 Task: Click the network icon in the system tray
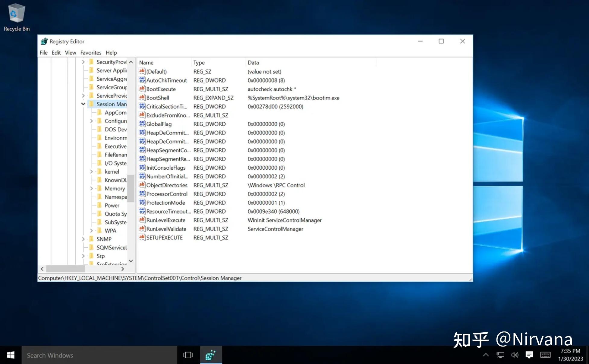click(500, 355)
